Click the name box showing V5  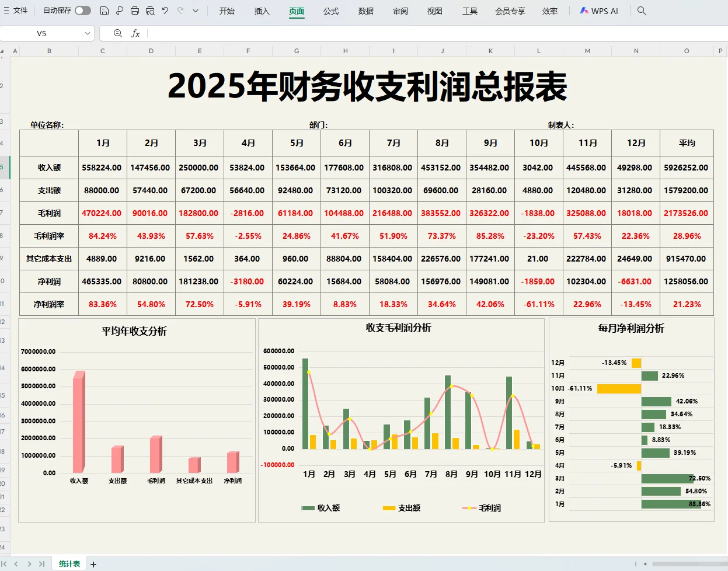[41, 33]
